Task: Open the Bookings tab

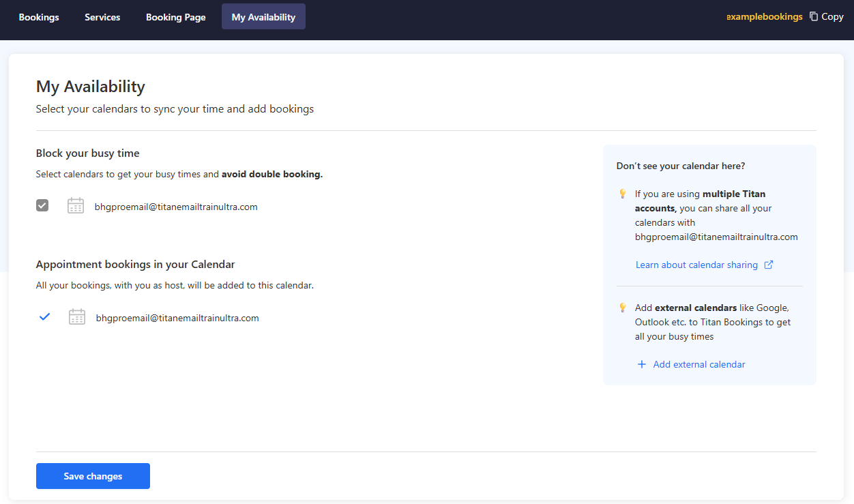Action: [x=39, y=17]
